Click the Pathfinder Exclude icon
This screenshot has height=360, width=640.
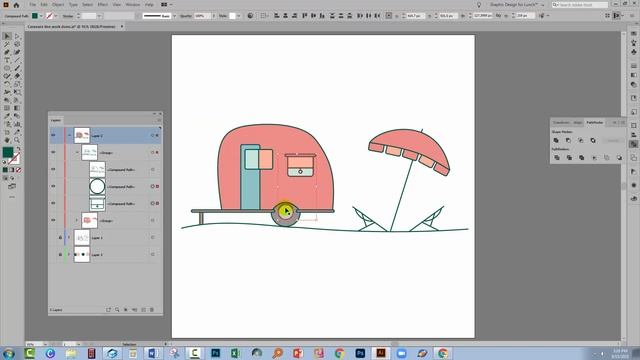(x=593, y=140)
